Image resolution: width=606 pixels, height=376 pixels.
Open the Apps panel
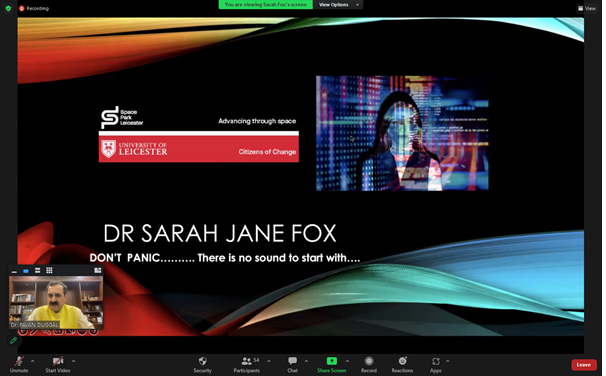point(436,364)
